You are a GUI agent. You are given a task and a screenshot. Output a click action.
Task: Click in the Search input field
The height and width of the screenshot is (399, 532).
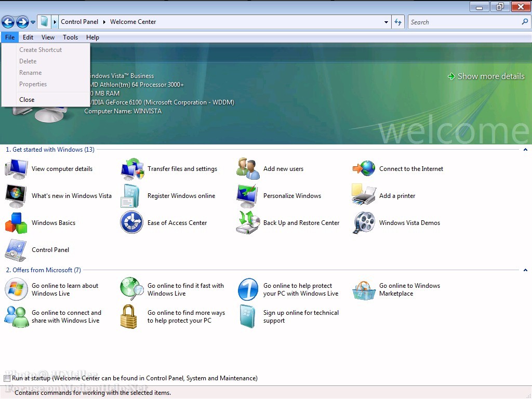tap(465, 22)
